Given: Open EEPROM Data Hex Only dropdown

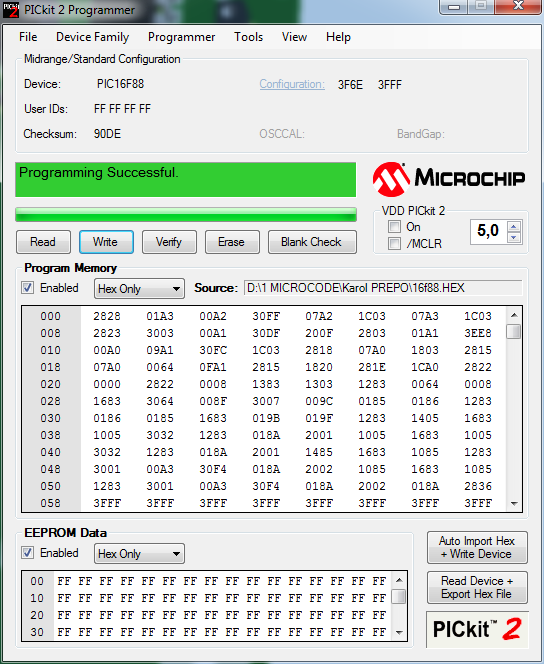Looking at the screenshot, I should click(139, 554).
